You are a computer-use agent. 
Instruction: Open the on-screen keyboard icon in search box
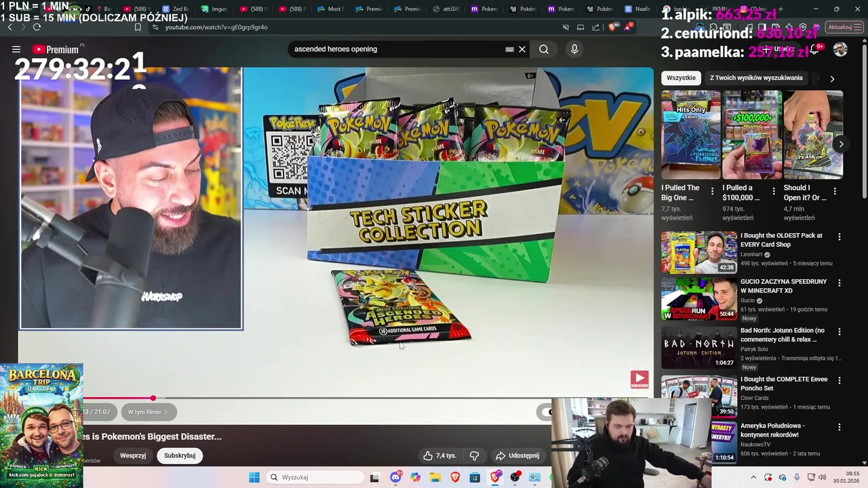pos(509,49)
